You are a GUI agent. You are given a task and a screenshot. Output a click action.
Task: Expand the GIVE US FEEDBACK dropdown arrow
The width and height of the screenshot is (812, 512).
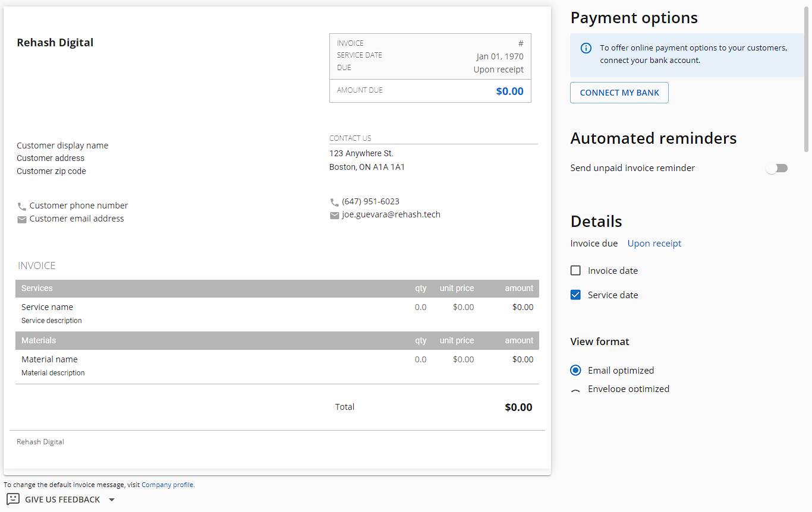[112, 499]
